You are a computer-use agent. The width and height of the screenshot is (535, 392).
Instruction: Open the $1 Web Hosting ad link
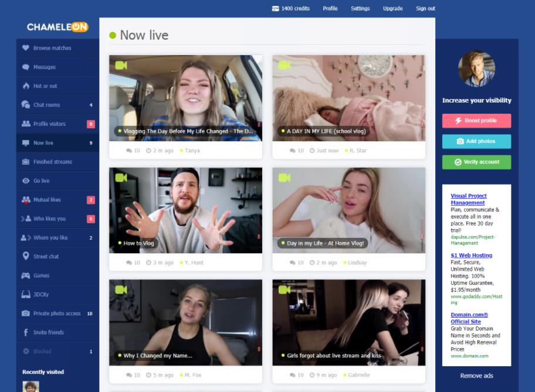click(x=471, y=255)
